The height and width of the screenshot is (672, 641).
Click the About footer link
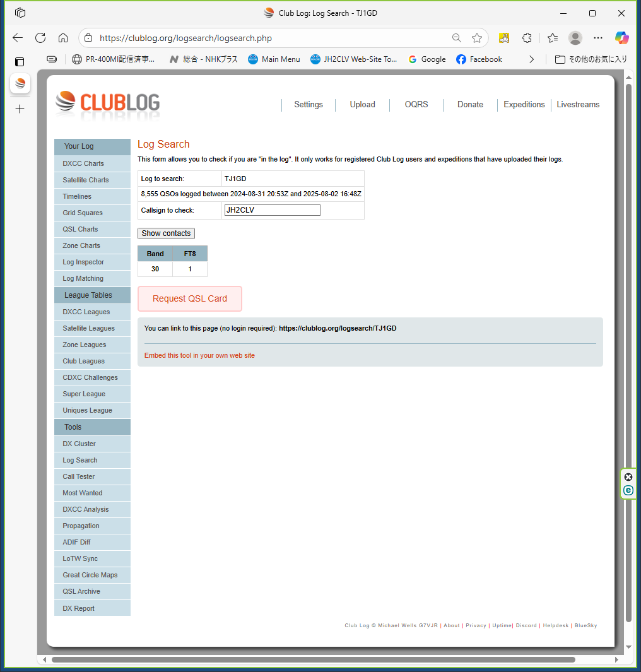[x=452, y=626]
